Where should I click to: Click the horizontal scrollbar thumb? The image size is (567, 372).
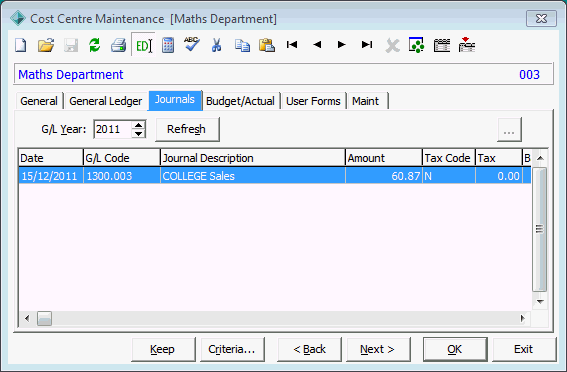coord(44,318)
